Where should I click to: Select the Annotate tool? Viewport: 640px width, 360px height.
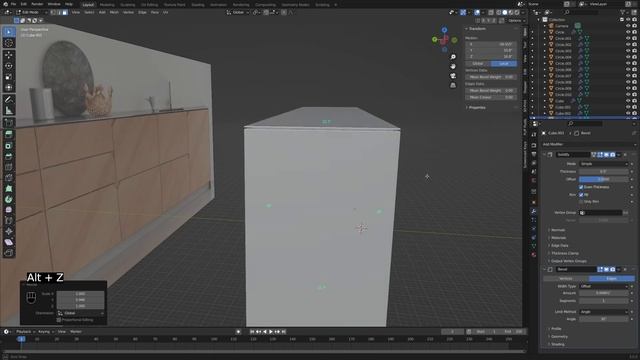[x=9, y=100]
